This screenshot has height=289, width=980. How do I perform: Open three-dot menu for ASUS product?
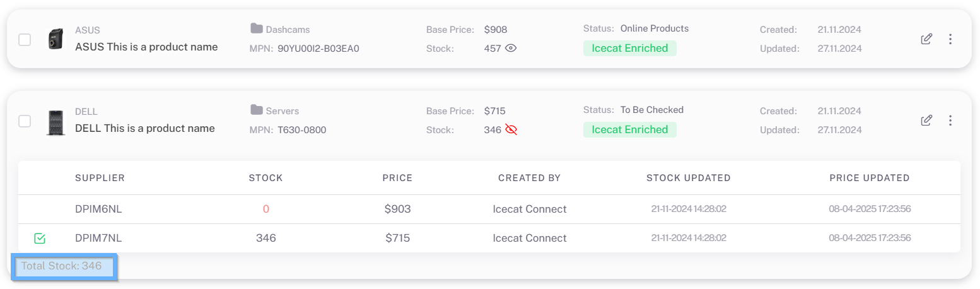click(950, 39)
